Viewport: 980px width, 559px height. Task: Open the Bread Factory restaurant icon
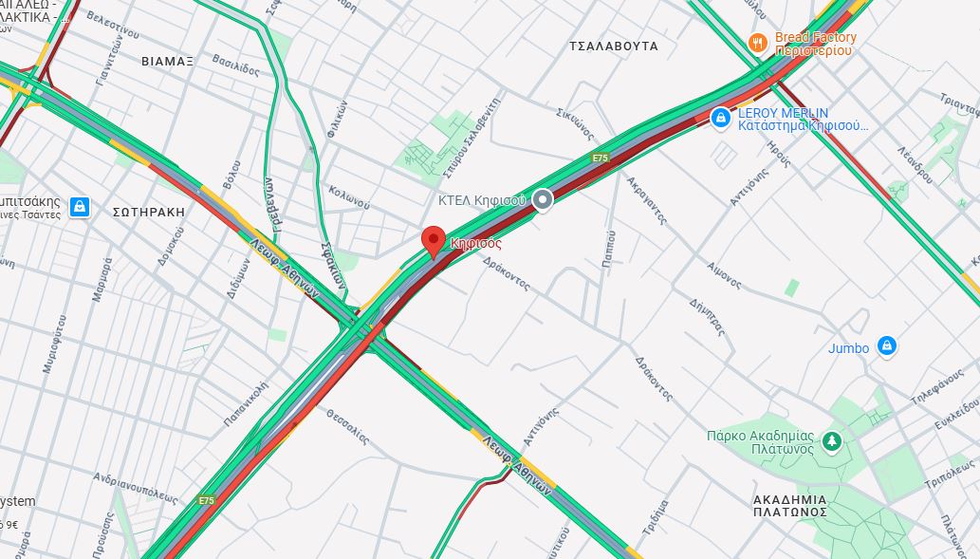(x=757, y=43)
